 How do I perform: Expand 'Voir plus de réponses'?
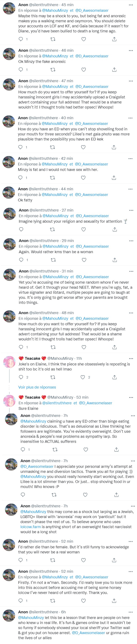click(37, 387)
